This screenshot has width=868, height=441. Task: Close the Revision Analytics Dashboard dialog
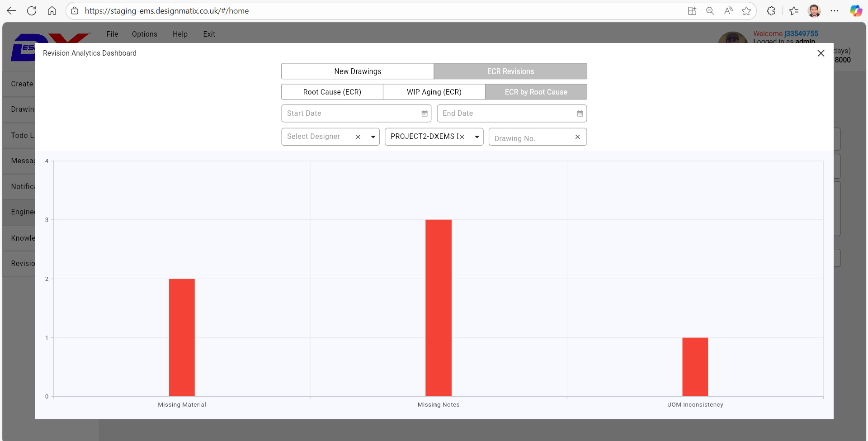[821, 53]
